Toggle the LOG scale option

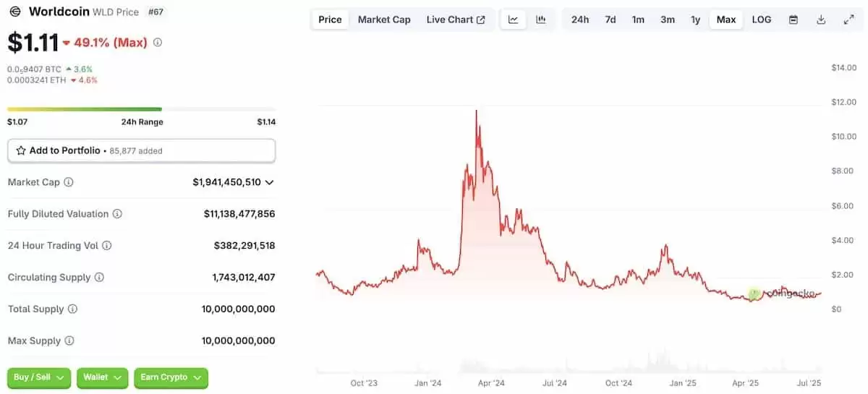click(x=762, y=20)
